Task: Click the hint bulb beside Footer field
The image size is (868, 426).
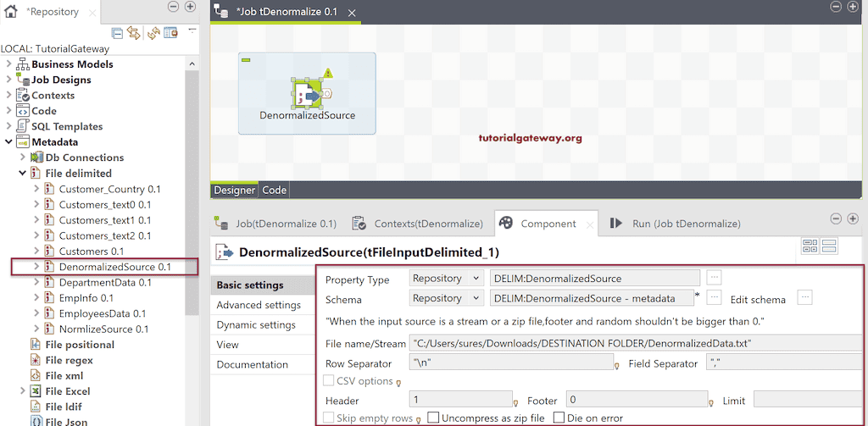Action: tap(711, 402)
